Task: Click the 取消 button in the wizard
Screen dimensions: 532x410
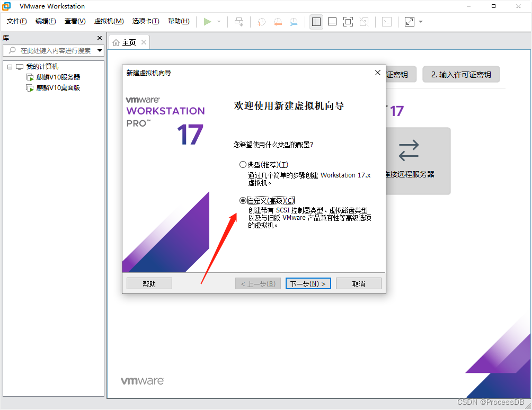Action: 359,283
